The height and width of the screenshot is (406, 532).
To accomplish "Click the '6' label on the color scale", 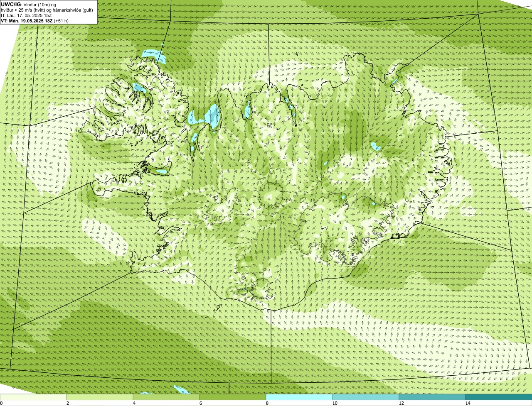I will (200, 403).
